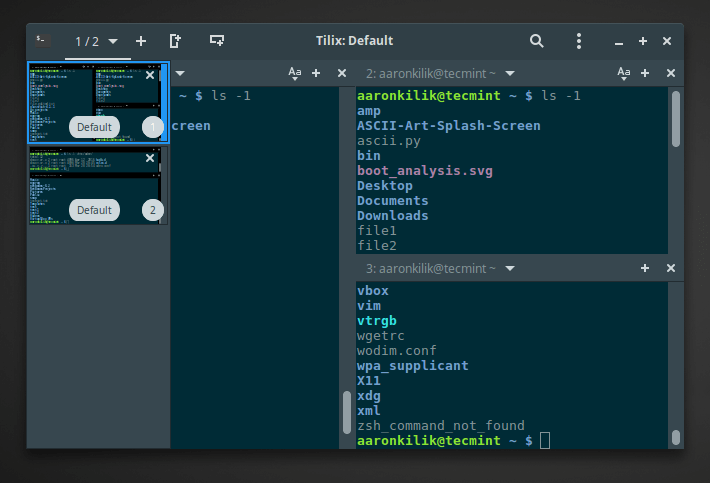This screenshot has height=483, width=710.
Task: Click the add terminal down split icon
Action: click(x=217, y=41)
